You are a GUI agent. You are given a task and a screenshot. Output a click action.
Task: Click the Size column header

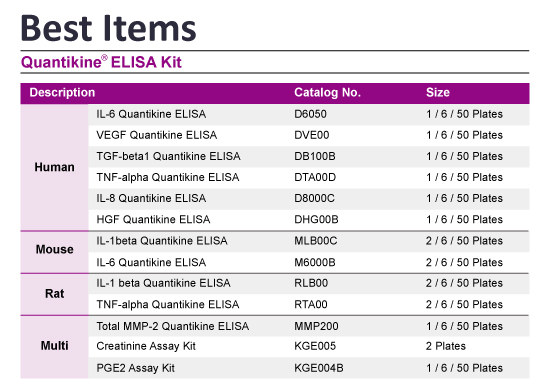pos(438,92)
